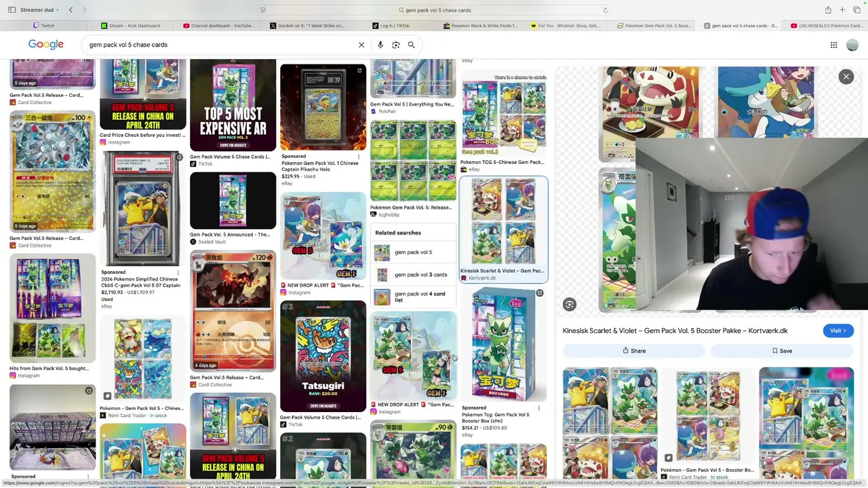Viewport: 868px width, 488px height.
Task: Open options for the $229.95 sponsored listing
Action: click(x=359, y=156)
